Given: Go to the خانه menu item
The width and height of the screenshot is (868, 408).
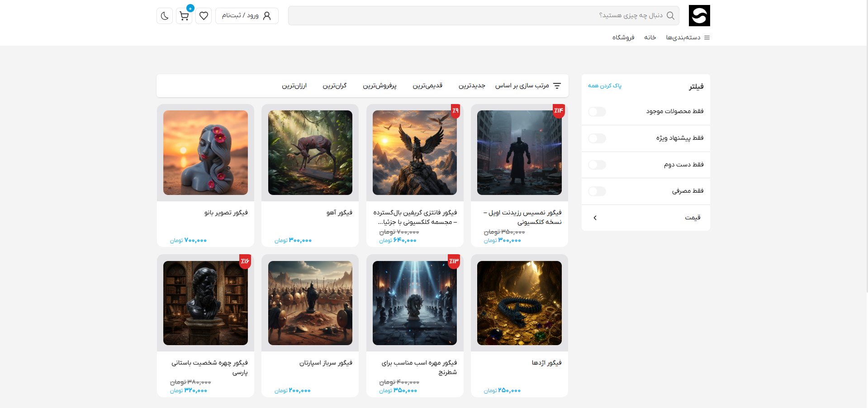Looking at the screenshot, I should pos(650,38).
